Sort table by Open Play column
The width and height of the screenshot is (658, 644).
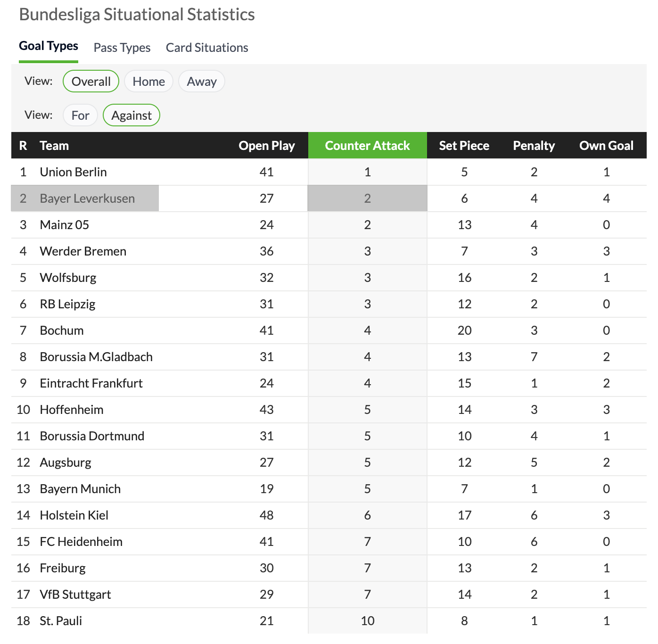(267, 146)
